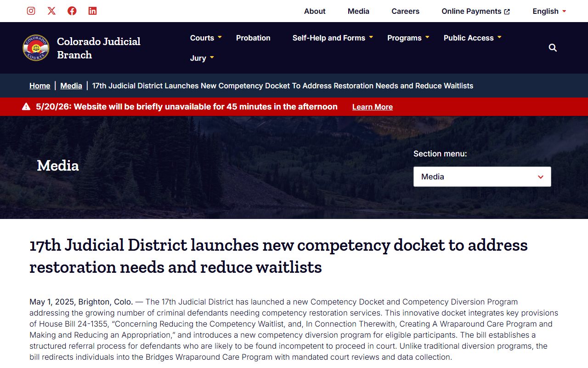Go to the Careers page
588x368 pixels.
coord(405,11)
